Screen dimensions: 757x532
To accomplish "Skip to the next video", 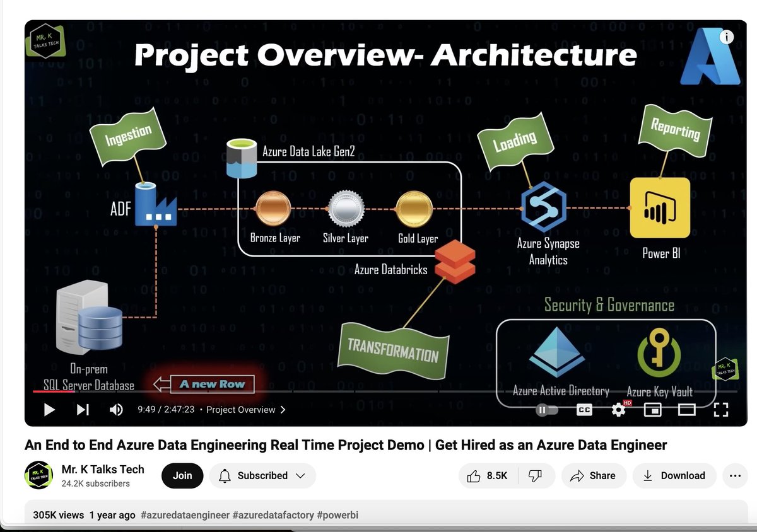I will (83, 410).
